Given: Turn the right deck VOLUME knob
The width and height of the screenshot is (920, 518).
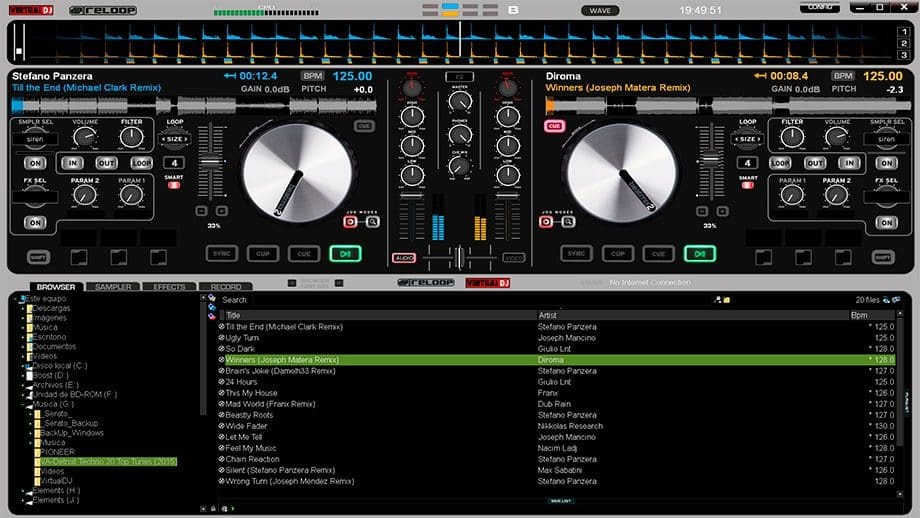Looking at the screenshot, I should click(836, 137).
